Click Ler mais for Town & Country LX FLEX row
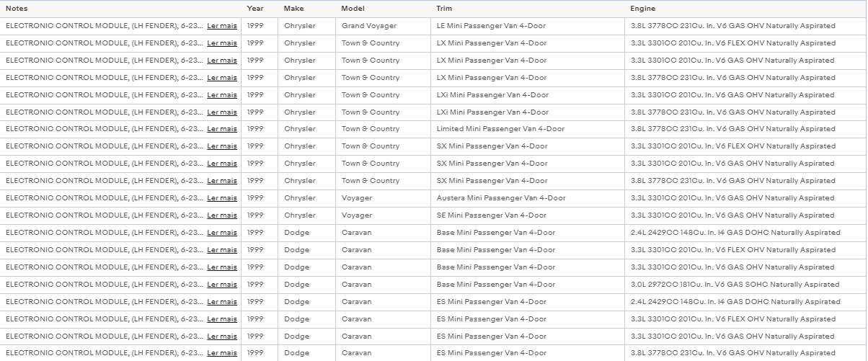The height and width of the screenshot is (361, 868). click(x=222, y=43)
